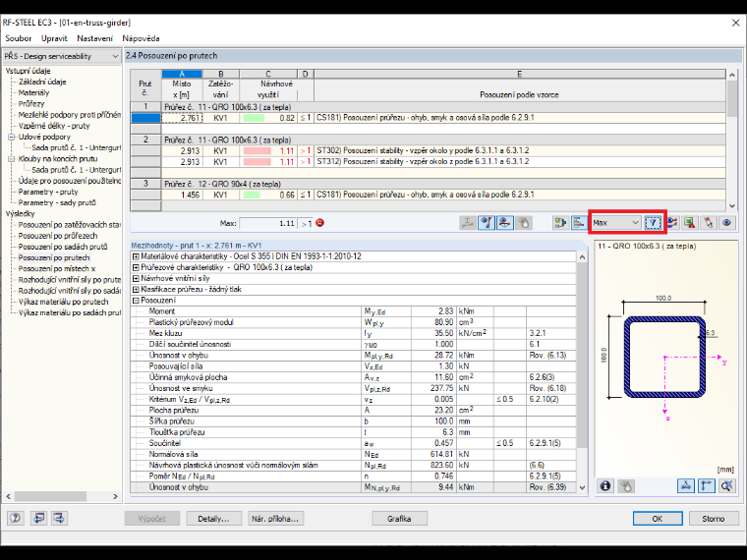Click the help question mark icon at bottom left
This screenshot has height=560, width=747.
coord(16,518)
